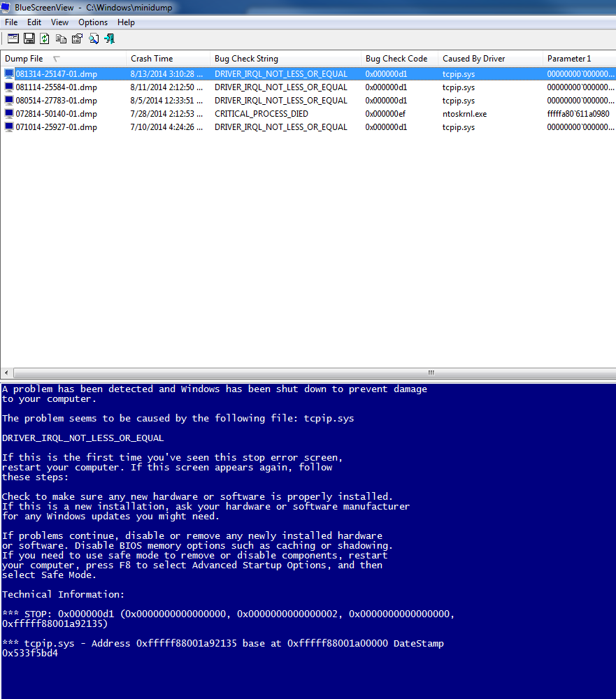The height and width of the screenshot is (699, 616).
Task: Open the Options menu
Action: [x=93, y=22]
